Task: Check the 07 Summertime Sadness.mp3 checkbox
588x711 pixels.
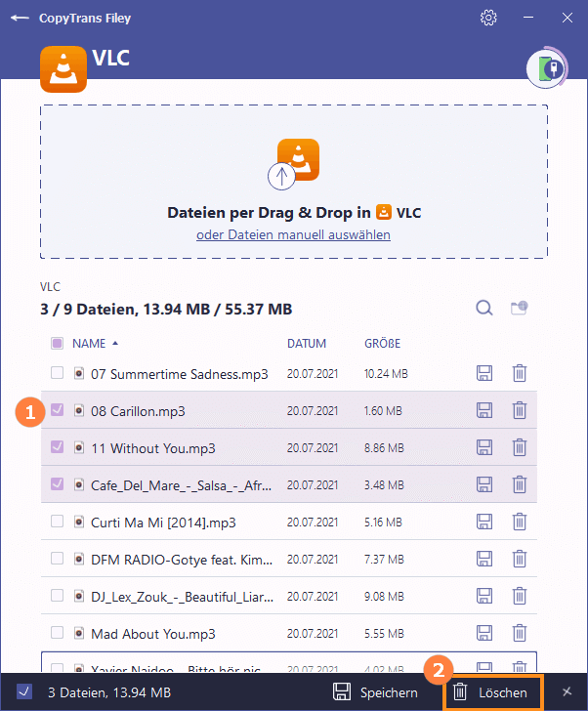Action: pos(57,373)
